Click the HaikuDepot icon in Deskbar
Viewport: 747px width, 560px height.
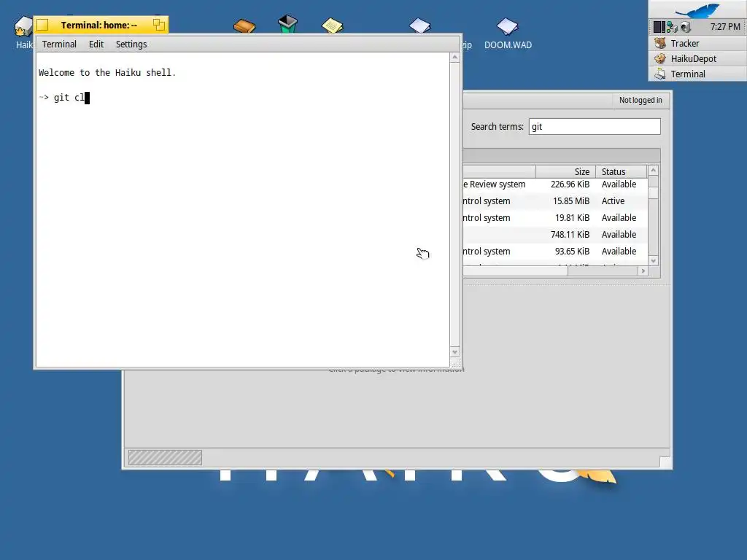click(659, 58)
